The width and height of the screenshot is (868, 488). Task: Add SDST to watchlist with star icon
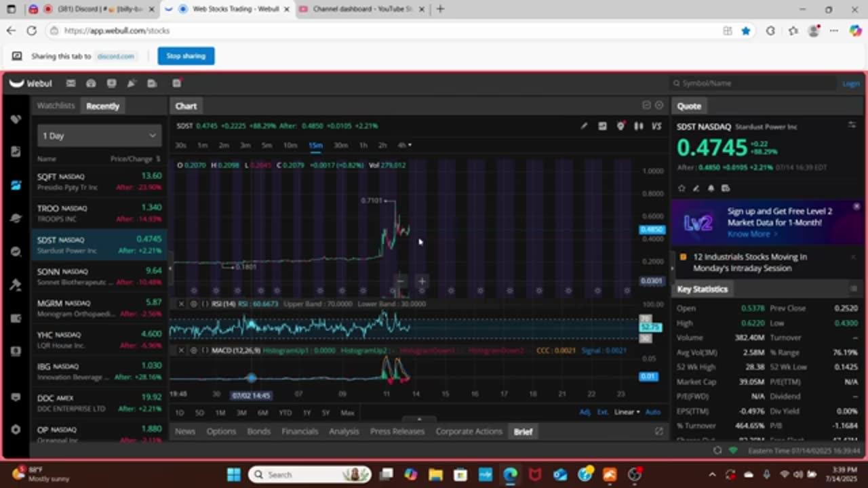click(x=682, y=188)
